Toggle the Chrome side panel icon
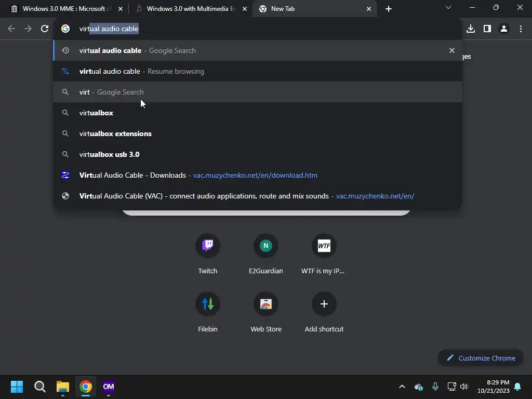This screenshot has width=532, height=399. coord(487,29)
